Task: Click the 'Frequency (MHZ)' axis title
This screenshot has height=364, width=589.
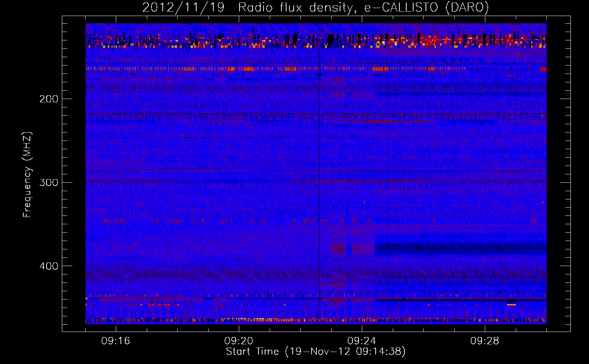Action: pos(28,174)
